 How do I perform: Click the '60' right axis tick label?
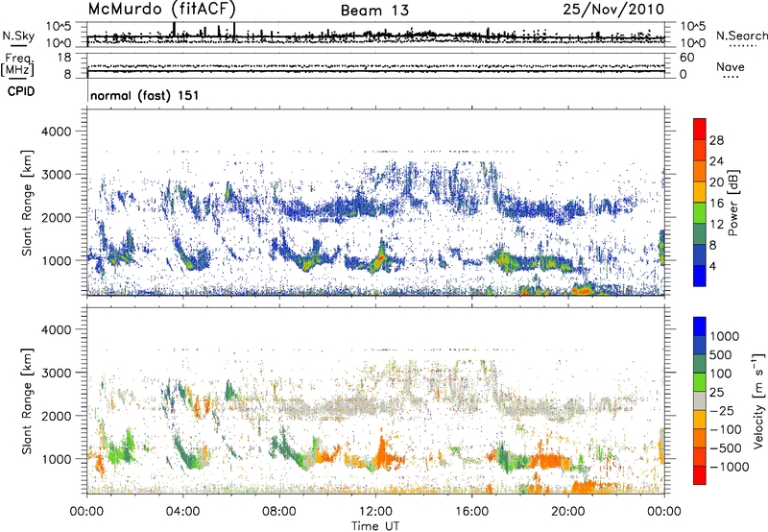click(x=687, y=58)
